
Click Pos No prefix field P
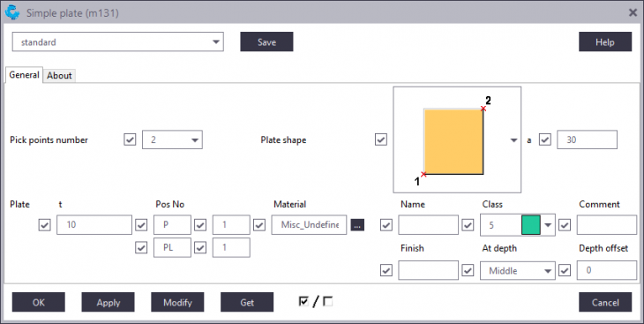(172, 225)
